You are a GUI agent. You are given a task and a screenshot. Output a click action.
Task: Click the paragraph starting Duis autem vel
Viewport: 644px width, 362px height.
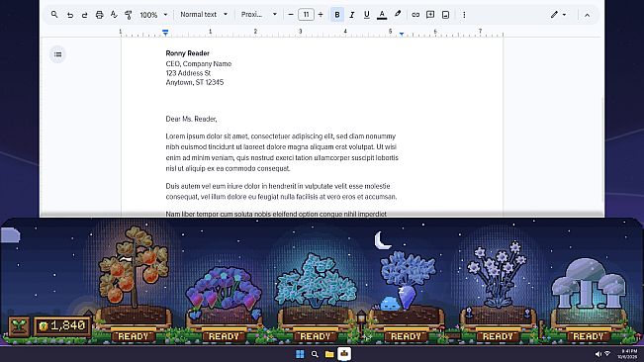pos(281,191)
